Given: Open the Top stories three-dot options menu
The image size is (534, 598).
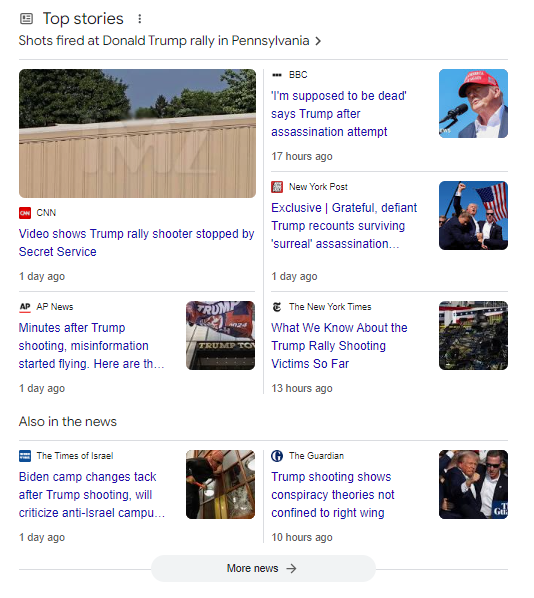Looking at the screenshot, I should [140, 19].
